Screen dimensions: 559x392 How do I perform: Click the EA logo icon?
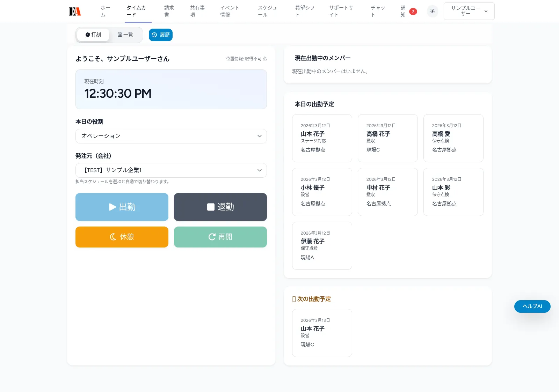[x=75, y=12]
